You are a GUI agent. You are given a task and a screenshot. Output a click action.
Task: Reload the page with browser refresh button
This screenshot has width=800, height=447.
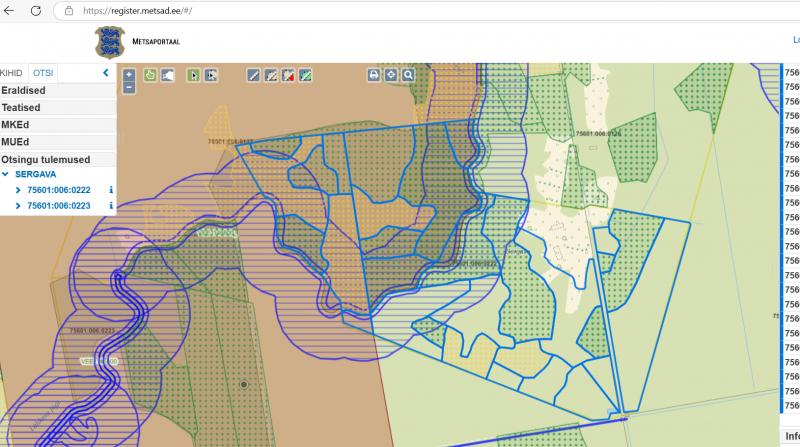tap(36, 11)
